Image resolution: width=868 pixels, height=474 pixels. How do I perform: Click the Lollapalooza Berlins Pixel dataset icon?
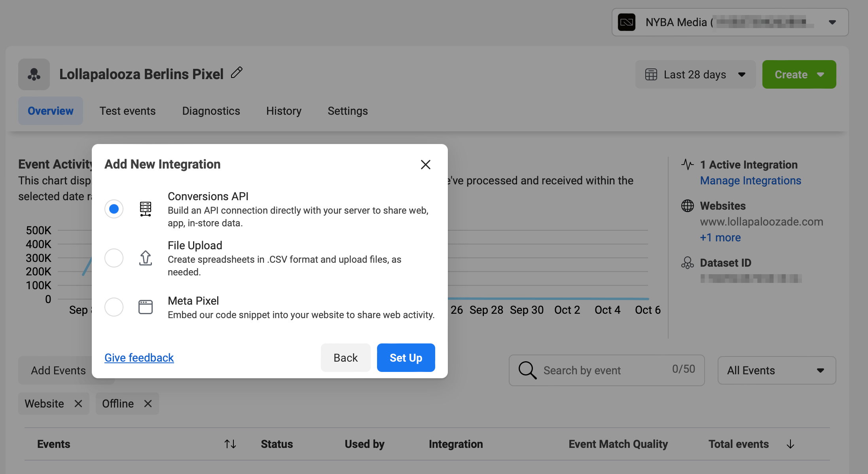click(x=34, y=74)
